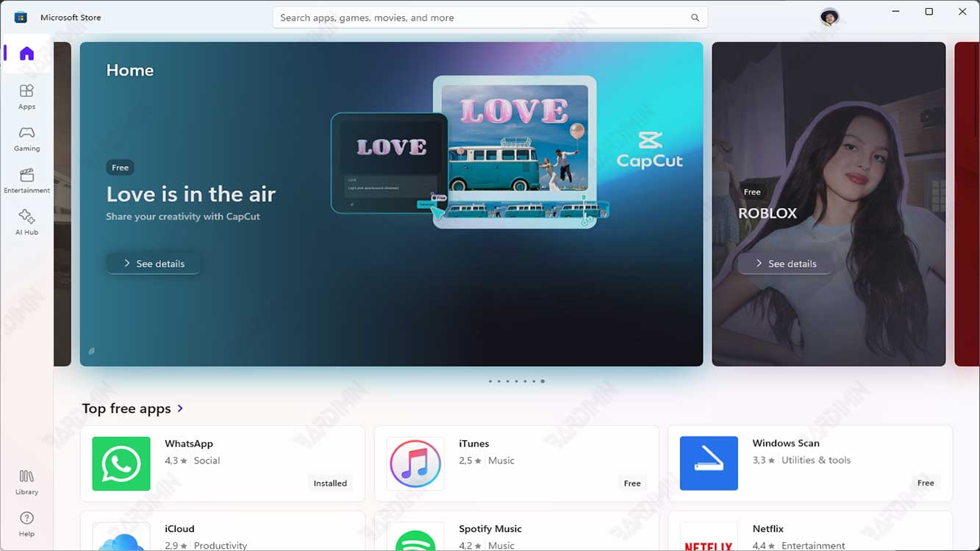Open the ROBLOX banner card
The image size is (980, 551).
(829, 204)
